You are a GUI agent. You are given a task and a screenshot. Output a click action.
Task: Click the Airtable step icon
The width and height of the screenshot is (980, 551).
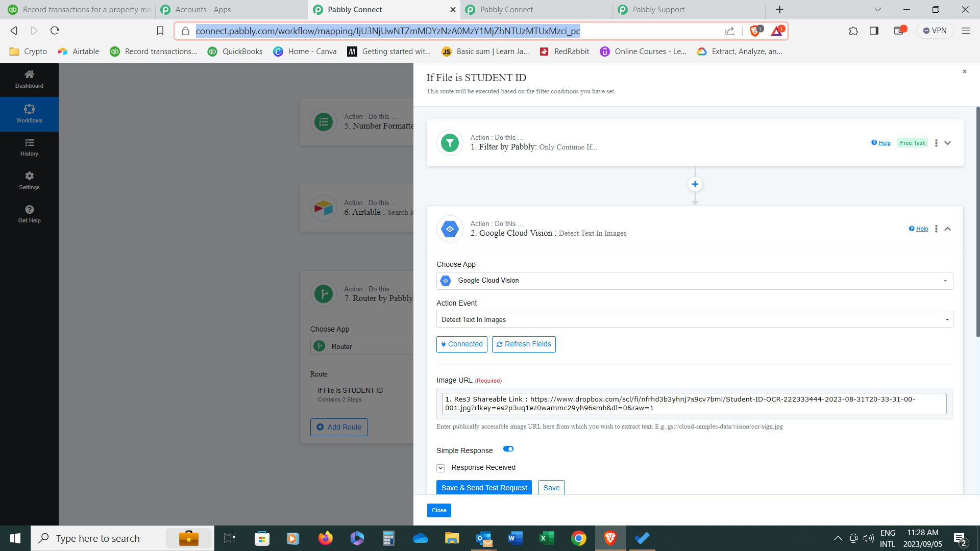tap(324, 208)
